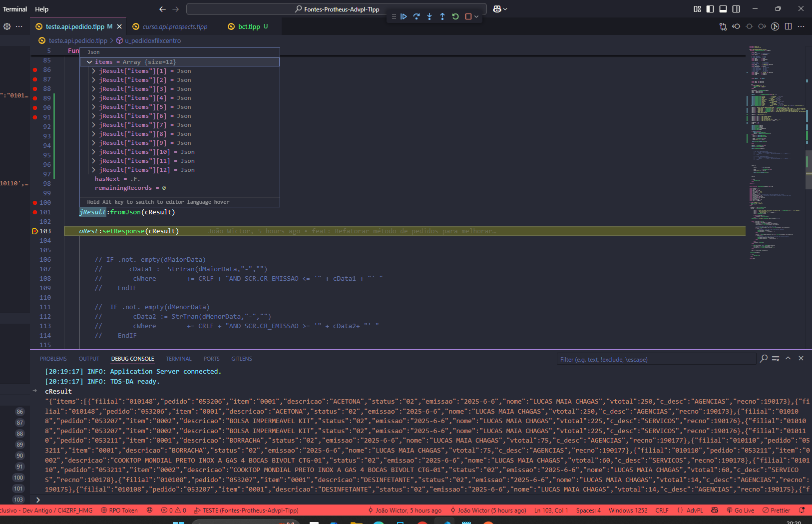The image size is (812, 524).
Task: Toggle the breakpoint on line 88
Action: tap(35, 89)
